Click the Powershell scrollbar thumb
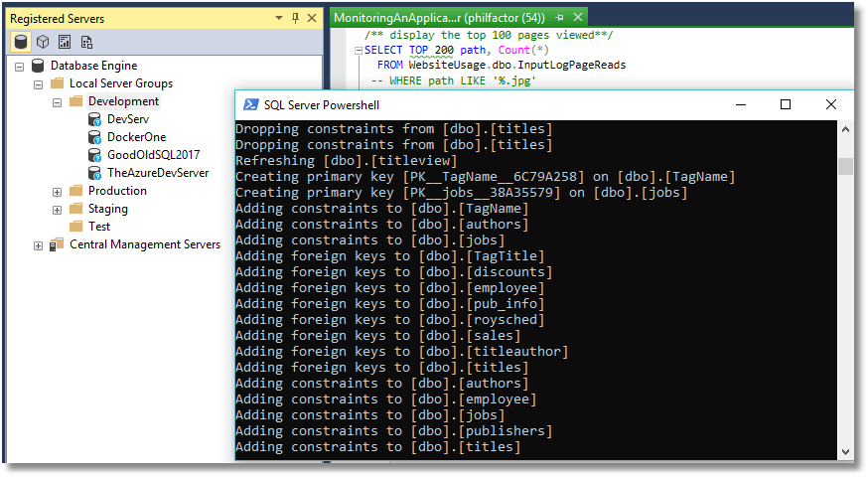Screen dimensions: 868x477 [845, 166]
